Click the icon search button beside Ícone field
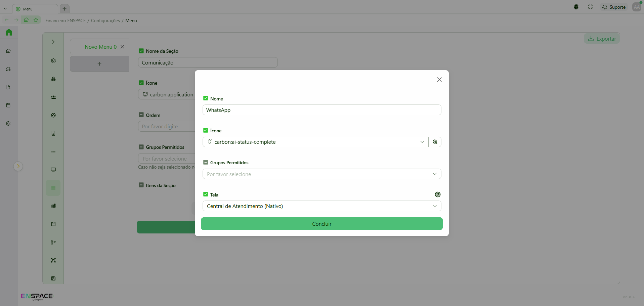The width and height of the screenshot is (644, 306). (x=435, y=142)
